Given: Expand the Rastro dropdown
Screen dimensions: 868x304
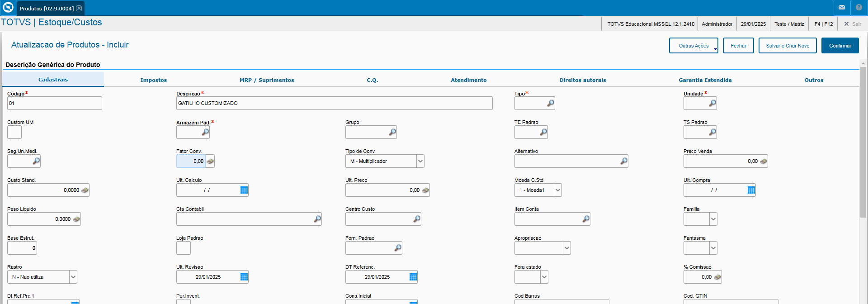Looking at the screenshot, I should (73, 277).
